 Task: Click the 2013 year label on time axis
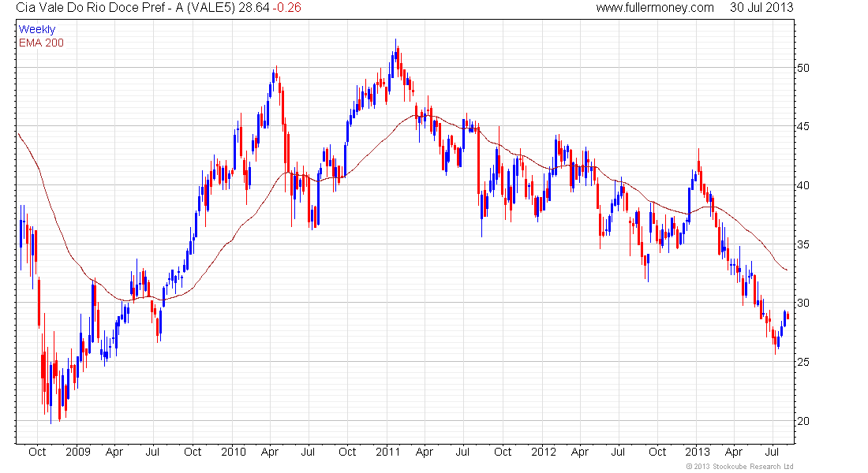pyautogui.click(x=698, y=452)
